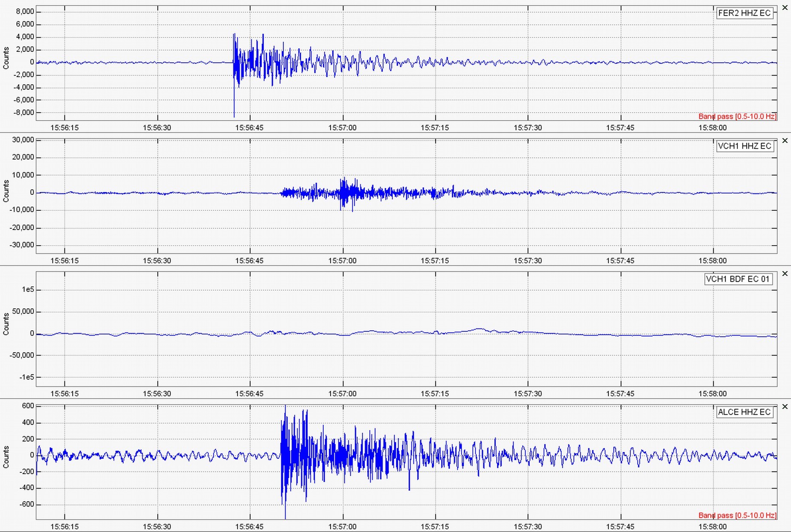Close the FER2 HHZ EC waveform panel
The height and width of the screenshot is (532, 791).
[785, 8]
